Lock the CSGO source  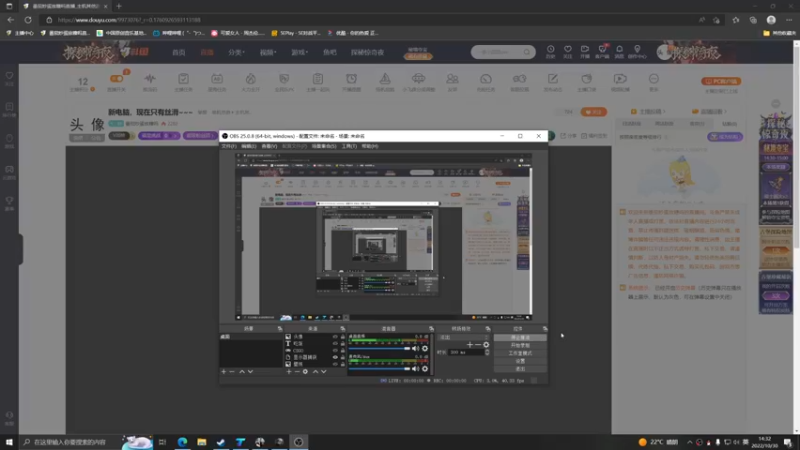(342, 351)
